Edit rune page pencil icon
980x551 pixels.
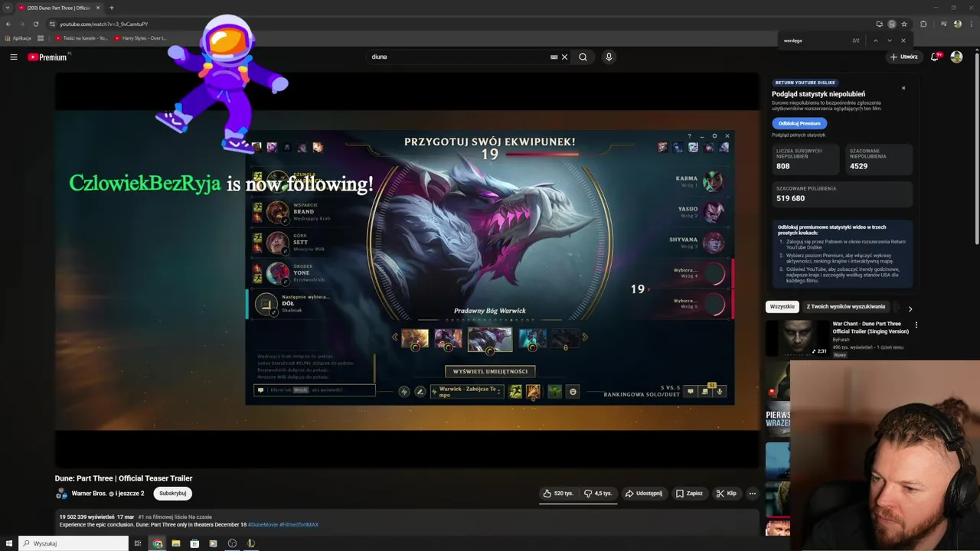point(420,392)
